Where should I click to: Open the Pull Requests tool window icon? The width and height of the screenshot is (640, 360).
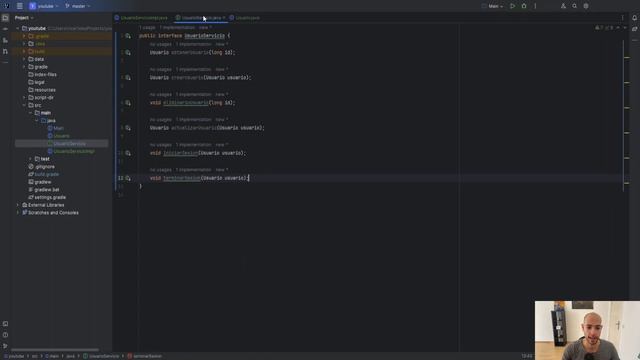click(5, 51)
